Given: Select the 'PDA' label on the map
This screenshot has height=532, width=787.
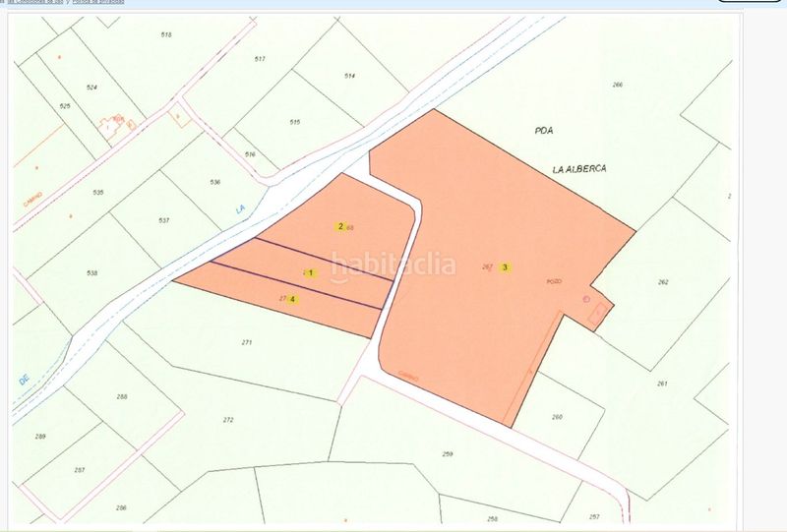Looking at the screenshot, I should point(544,131).
